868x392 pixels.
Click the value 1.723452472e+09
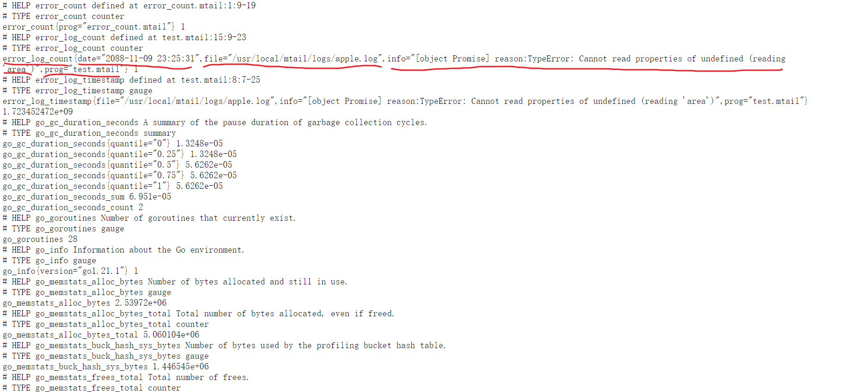38,112
